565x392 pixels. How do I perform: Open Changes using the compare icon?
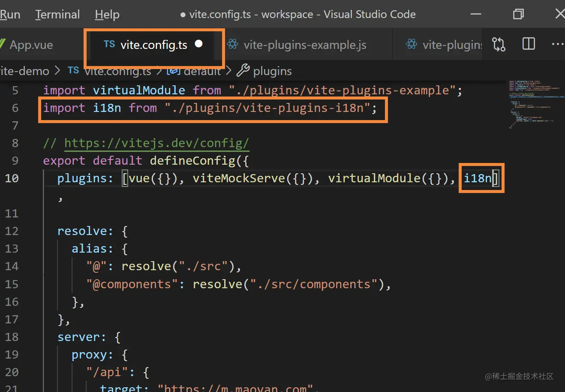click(x=499, y=44)
